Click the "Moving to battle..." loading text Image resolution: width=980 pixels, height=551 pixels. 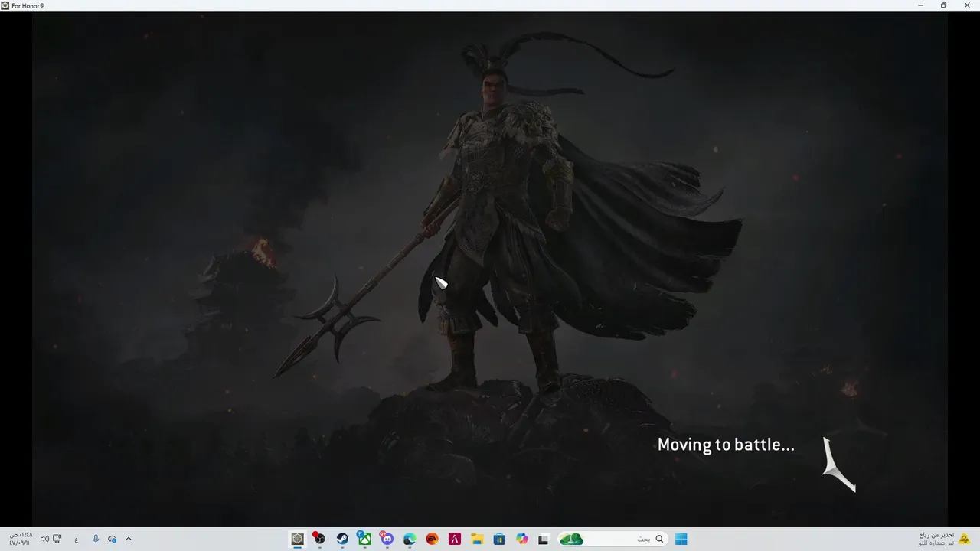point(726,445)
